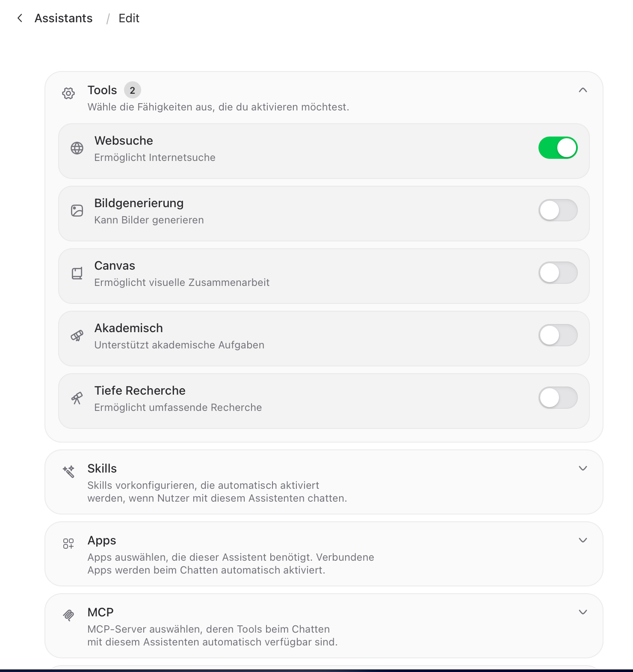Click the Tiefe Recherche telescope icon
Screen dimensions: 633x672
point(77,398)
